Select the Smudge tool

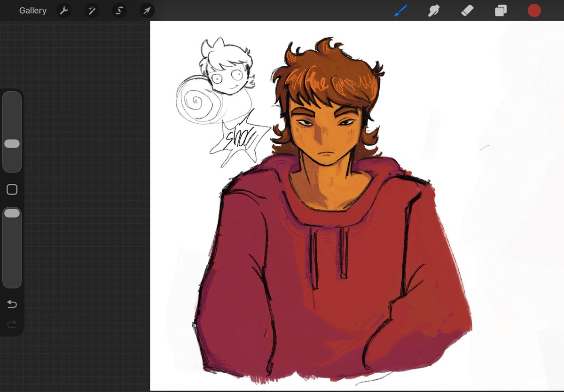(x=434, y=10)
